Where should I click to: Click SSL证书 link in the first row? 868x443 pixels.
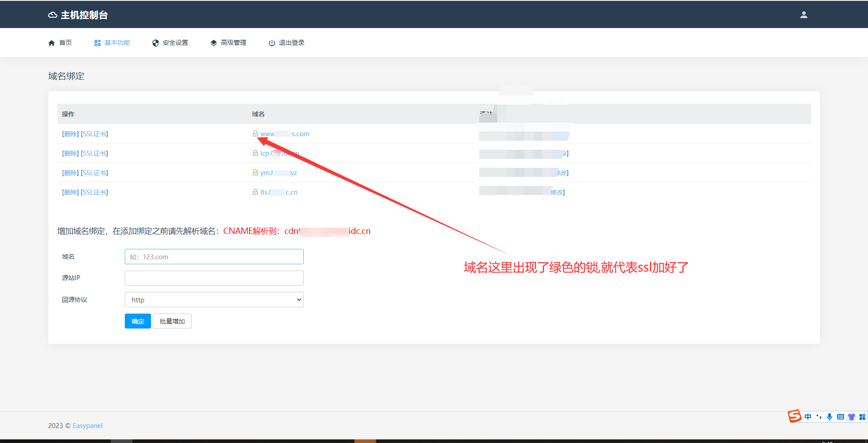[94, 134]
